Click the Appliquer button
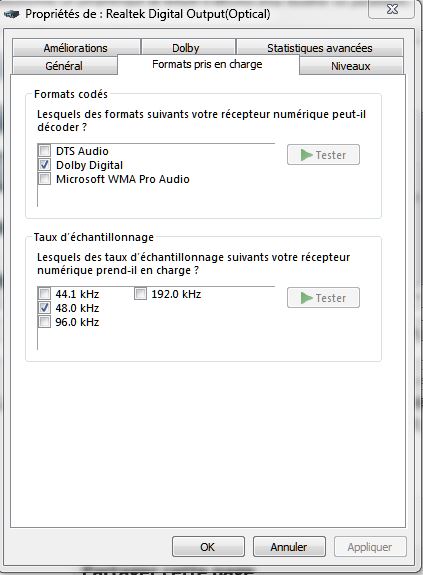Image resolution: width=423 pixels, height=575 pixels. (x=370, y=547)
